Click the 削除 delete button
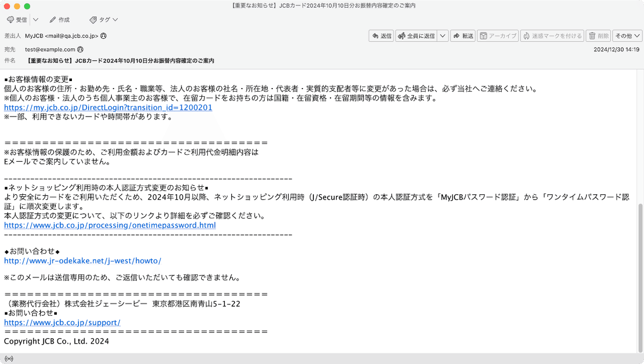Image resolution: width=644 pixels, height=364 pixels. 598,36
